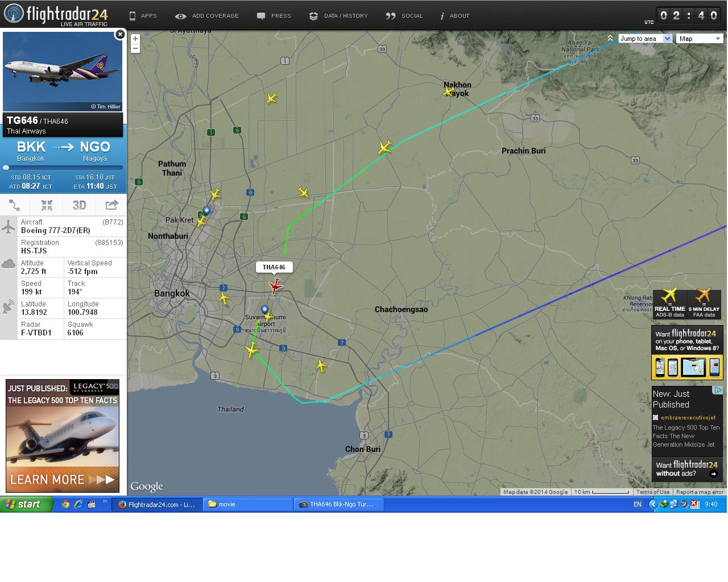
Task: Click the TG646 flight number heading
Action: click(x=22, y=120)
